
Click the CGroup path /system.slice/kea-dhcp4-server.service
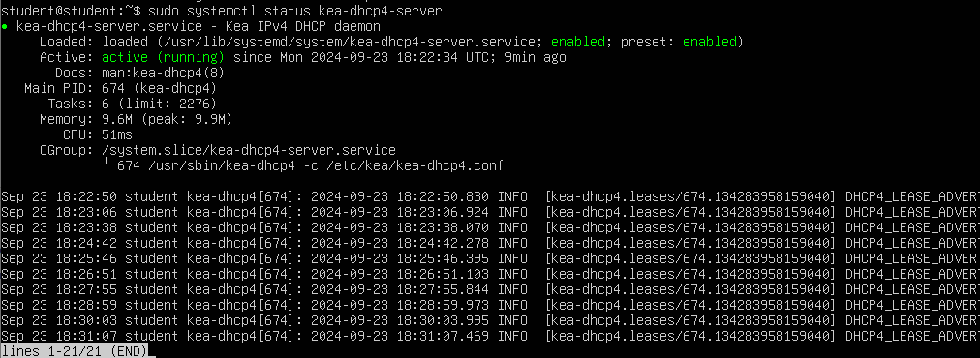tap(249, 151)
